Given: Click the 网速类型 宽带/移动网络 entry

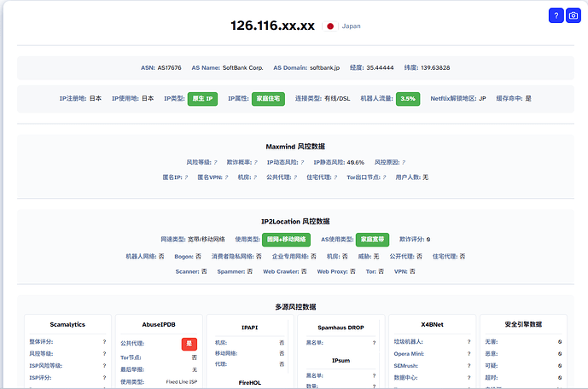Looking at the screenshot, I should coord(193,240).
